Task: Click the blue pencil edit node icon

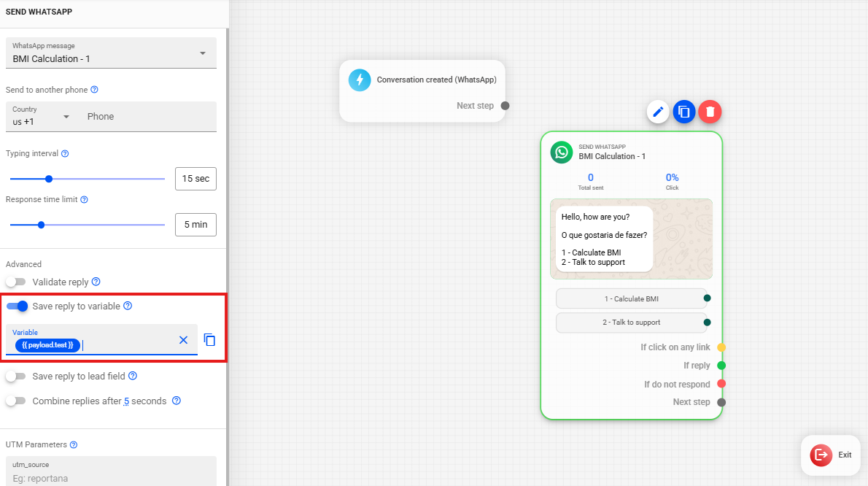Action: 658,112
